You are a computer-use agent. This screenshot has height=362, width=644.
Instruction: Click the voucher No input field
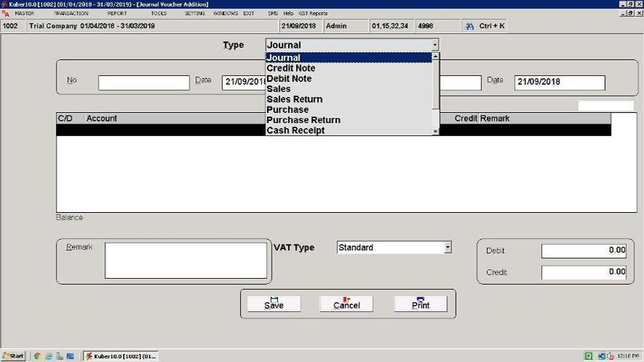[x=144, y=83]
